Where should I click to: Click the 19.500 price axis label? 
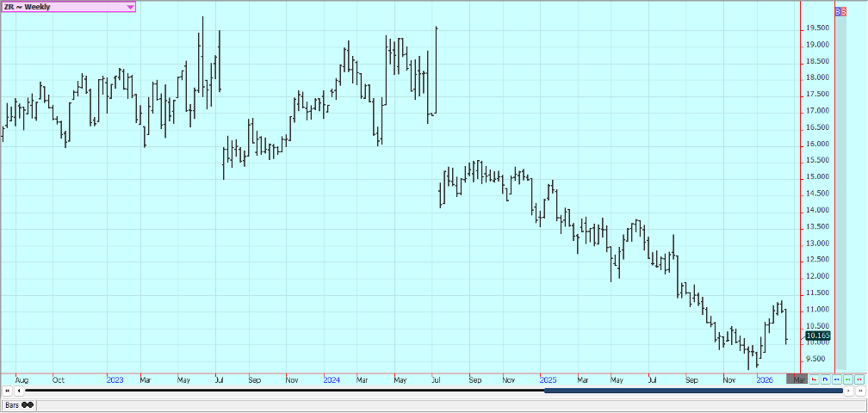click(816, 28)
